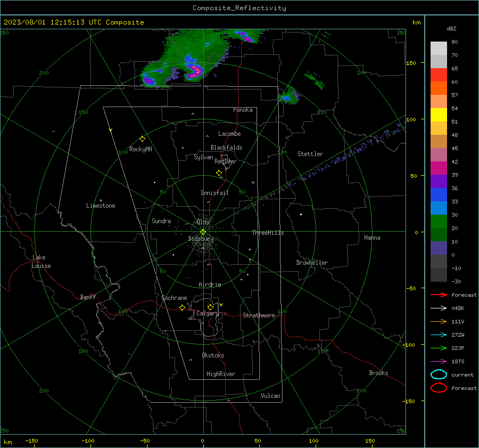Click the Ponoka town label

pyautogui.click(x=243, y=110)
